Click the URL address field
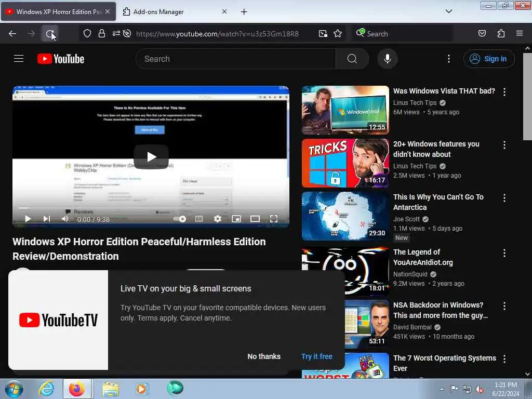 217,34
